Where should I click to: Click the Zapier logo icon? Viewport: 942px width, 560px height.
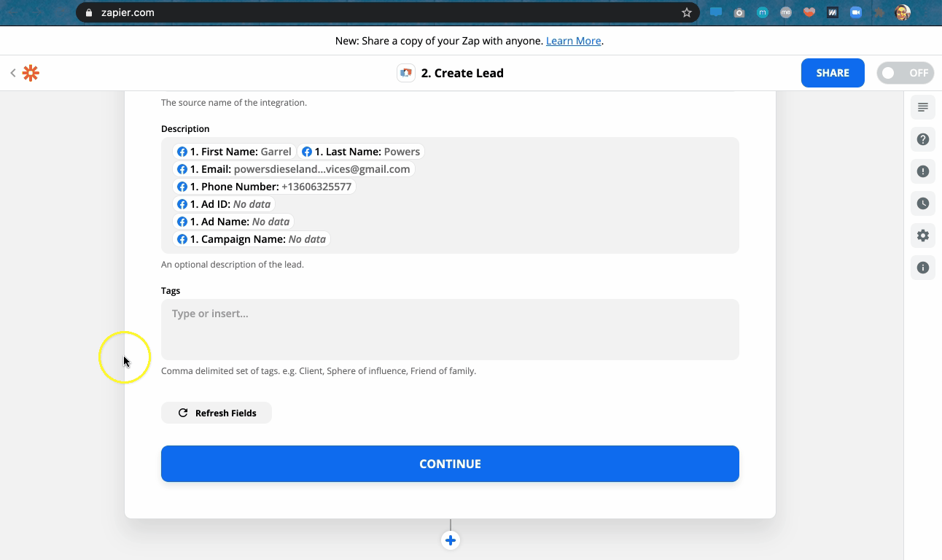pyautogui.click(x=31, y=73)
